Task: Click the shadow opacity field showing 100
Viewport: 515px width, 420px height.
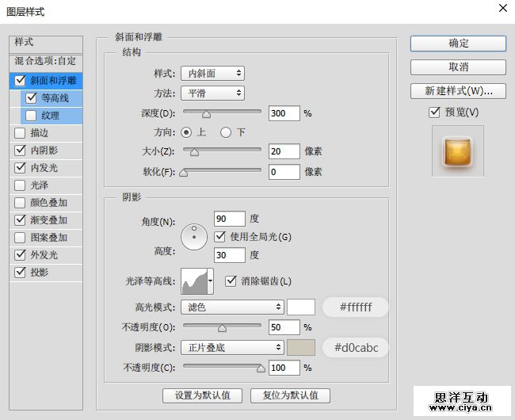Action: point(284,368)
